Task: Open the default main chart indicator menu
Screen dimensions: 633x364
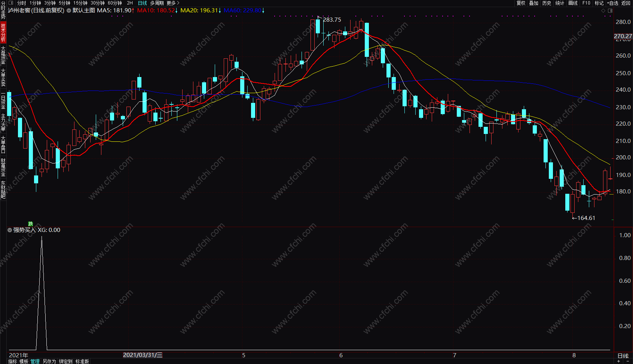Action: tap(69, 10)
